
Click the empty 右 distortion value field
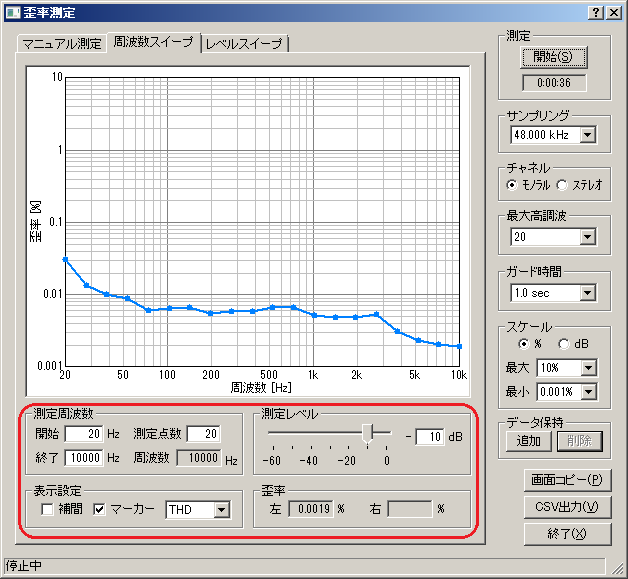point(410,509)
